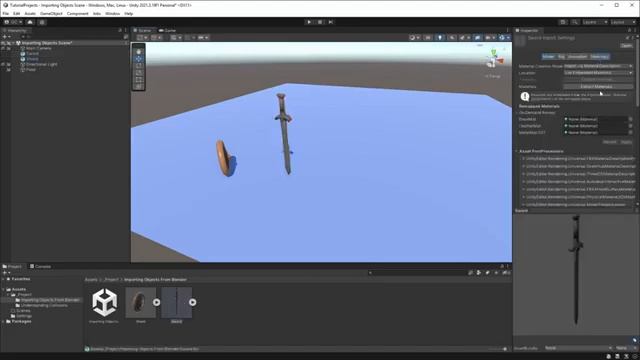This screenshot has width=640, height=360.
Task: Select the Transform tool in scene toolbar
Action: (x=139, y=87)
